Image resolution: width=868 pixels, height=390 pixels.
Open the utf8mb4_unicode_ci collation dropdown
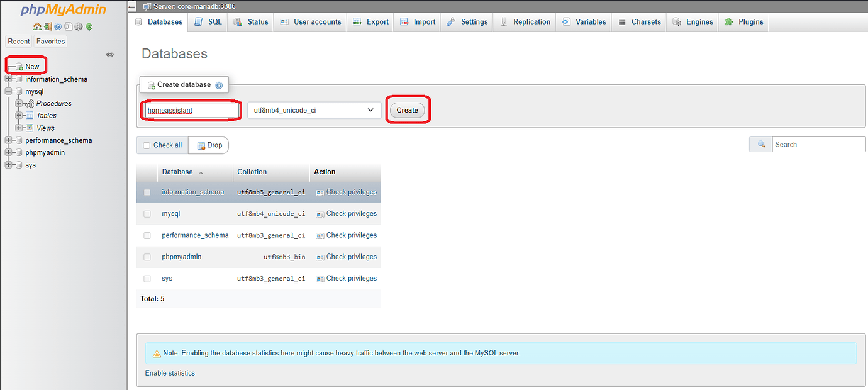click(x=314, y=109)
